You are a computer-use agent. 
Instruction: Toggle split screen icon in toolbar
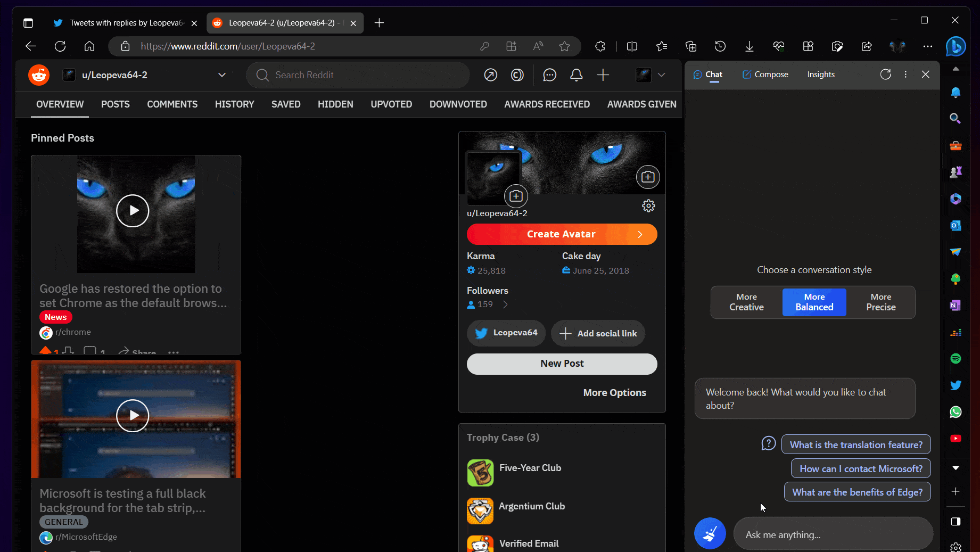click(x=632, y=46)
